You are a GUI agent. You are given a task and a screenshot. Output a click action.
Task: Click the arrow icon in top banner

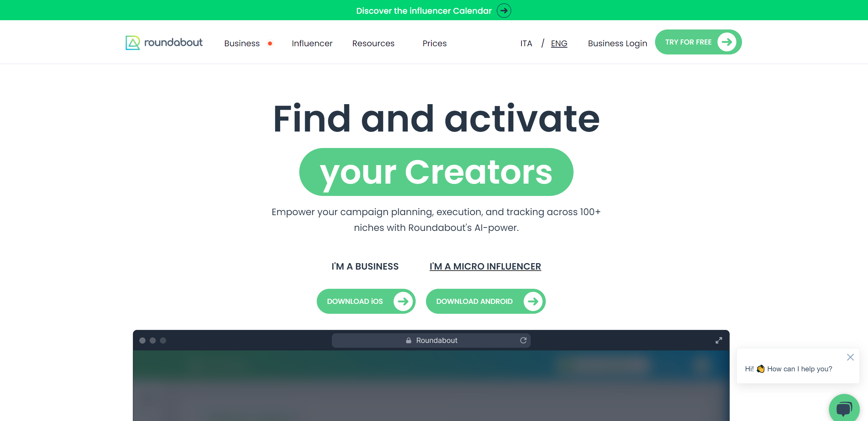[x=504, y=10]
